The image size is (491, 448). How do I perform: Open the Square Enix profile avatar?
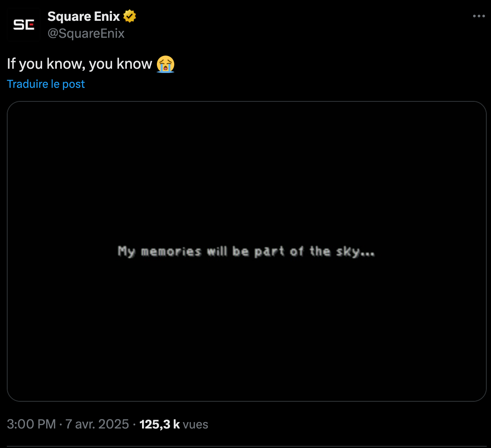point(24,25)
